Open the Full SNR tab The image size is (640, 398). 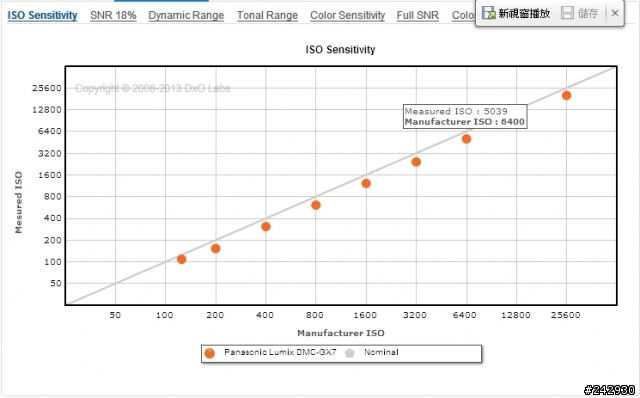click(418, 16)
